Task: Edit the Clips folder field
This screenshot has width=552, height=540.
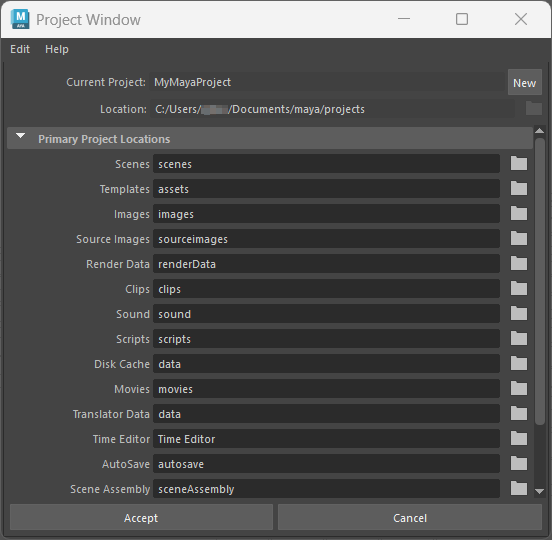Action: [326, 289]
